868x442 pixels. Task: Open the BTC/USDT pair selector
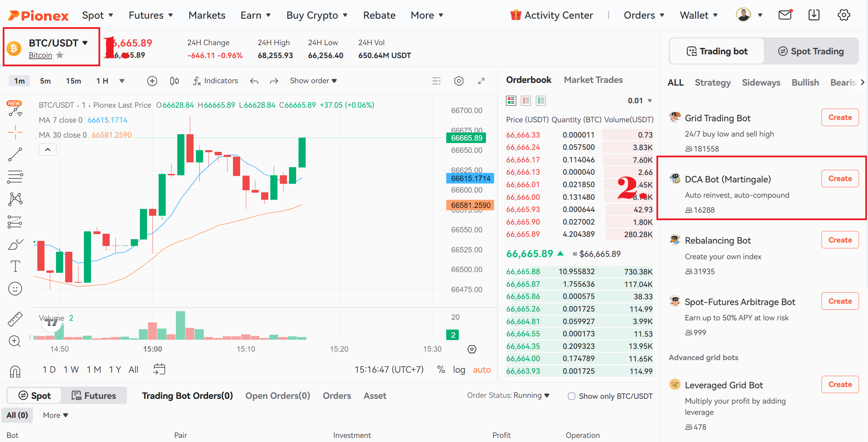(58, 43)
